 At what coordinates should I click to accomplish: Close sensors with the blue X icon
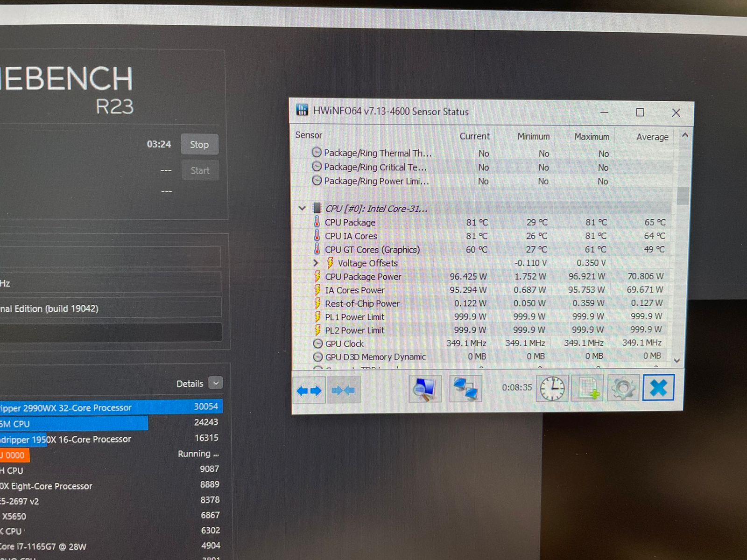tap(658, 387)
